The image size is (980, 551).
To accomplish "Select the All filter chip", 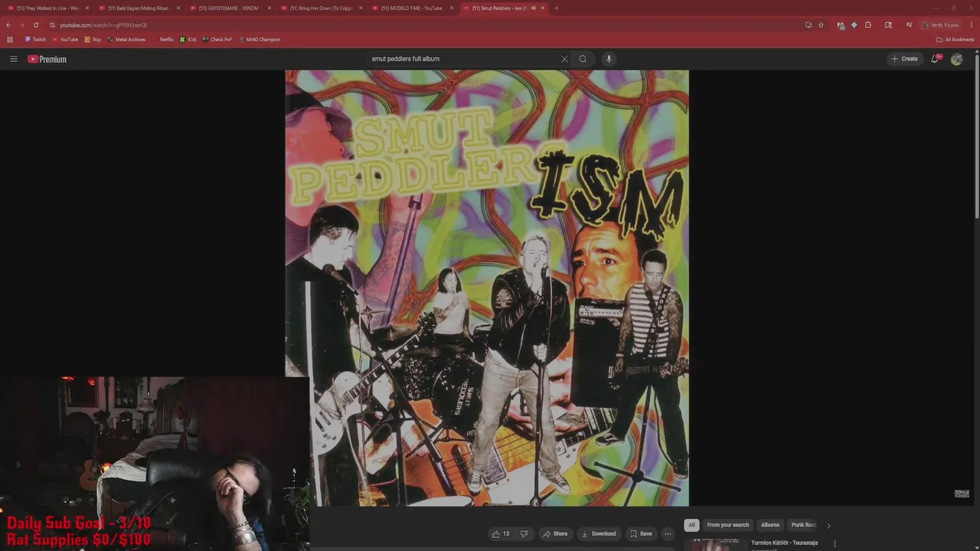I will click(691, 525).
